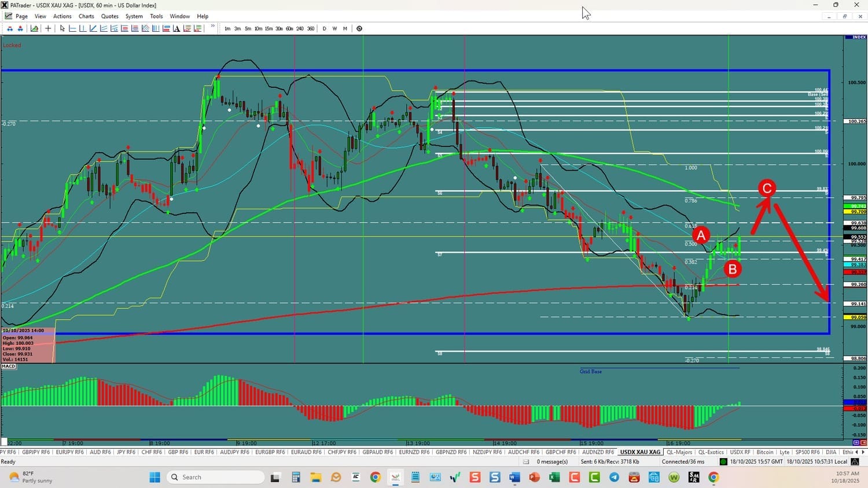Click the clock icon in timeframe toolbar
This screenshot has height=488, width=868.
359,28
